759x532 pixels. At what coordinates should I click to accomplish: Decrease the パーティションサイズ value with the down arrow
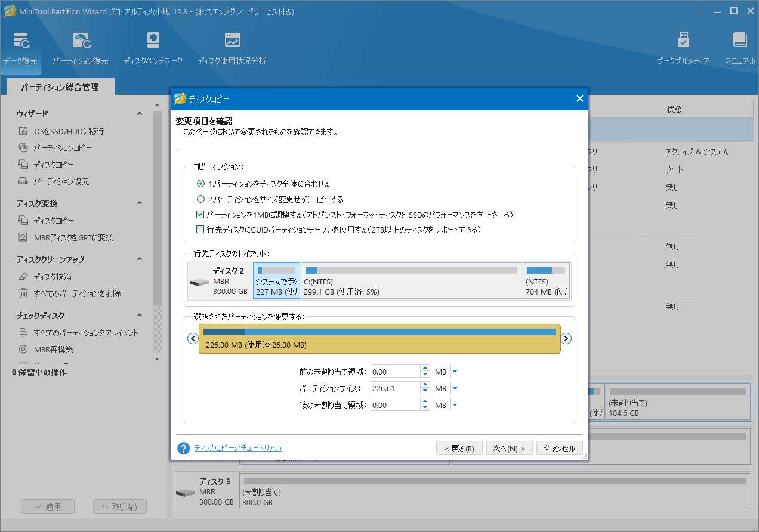[425, 392]
